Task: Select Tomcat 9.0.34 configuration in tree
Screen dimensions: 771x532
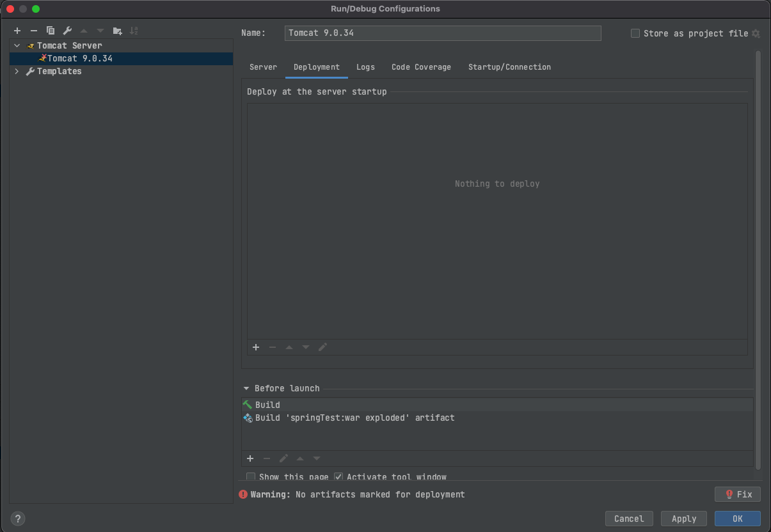Action: click(x=122, y=58)
